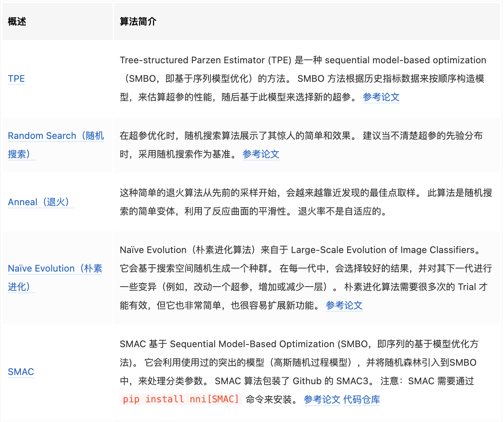Open 参考论文 link in the TPE row

[381, 98]
